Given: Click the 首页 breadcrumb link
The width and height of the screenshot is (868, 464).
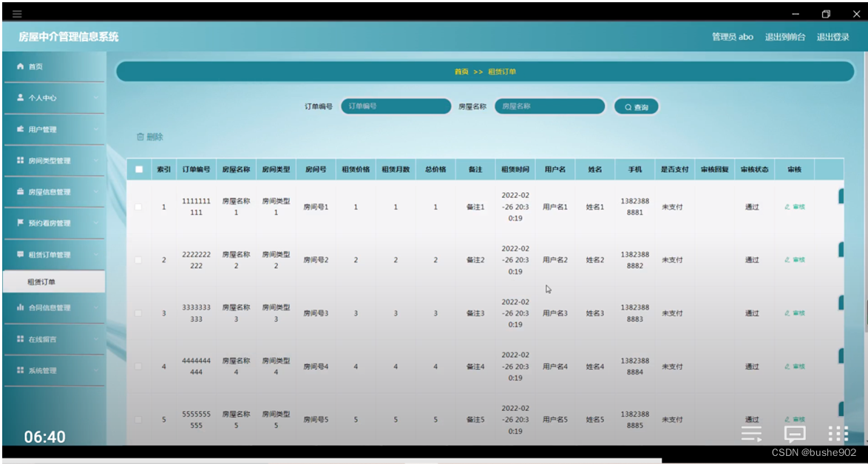Looking at the screenshot, I should (x=461, y=72).
